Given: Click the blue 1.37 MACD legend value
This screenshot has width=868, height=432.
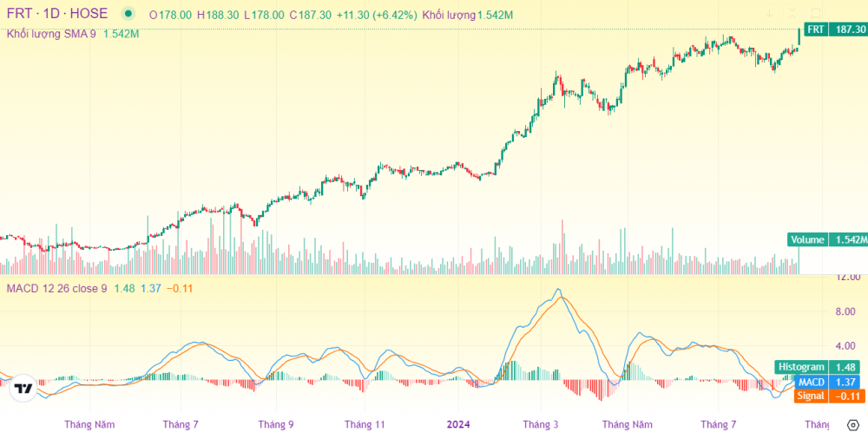Looking at the screenshot, I should pyautogui.click(x=150, y=289).
